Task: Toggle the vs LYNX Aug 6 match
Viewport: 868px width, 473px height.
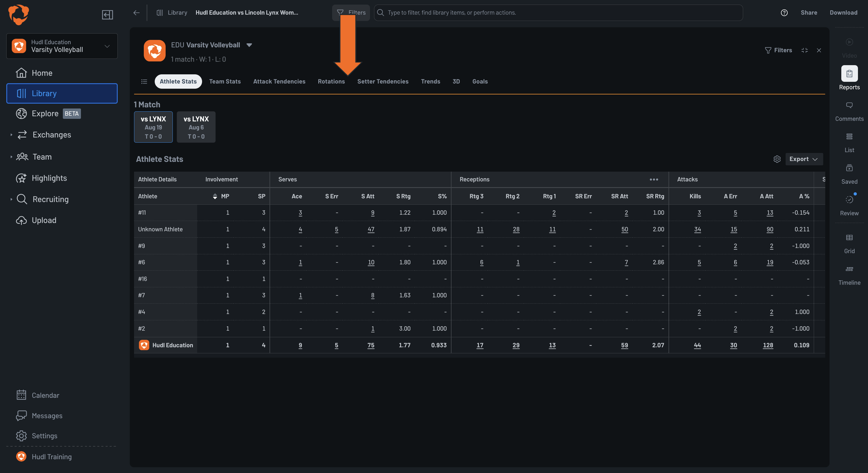Action: [196, 127]
